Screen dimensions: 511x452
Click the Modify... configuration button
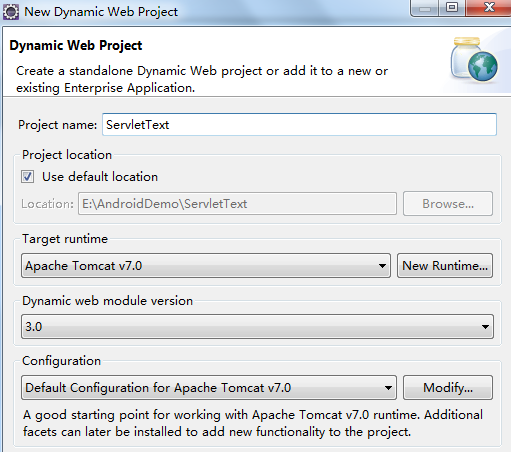tap(448, 388)
